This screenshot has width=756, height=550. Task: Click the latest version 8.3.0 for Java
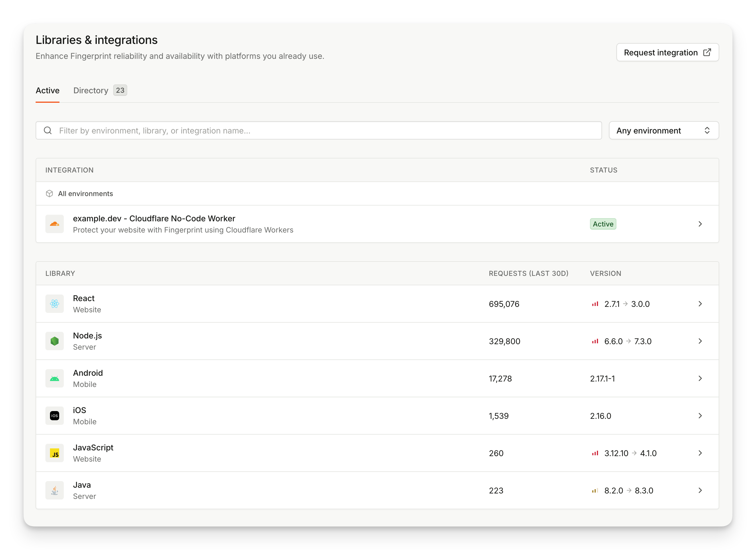tap(644, 491)
